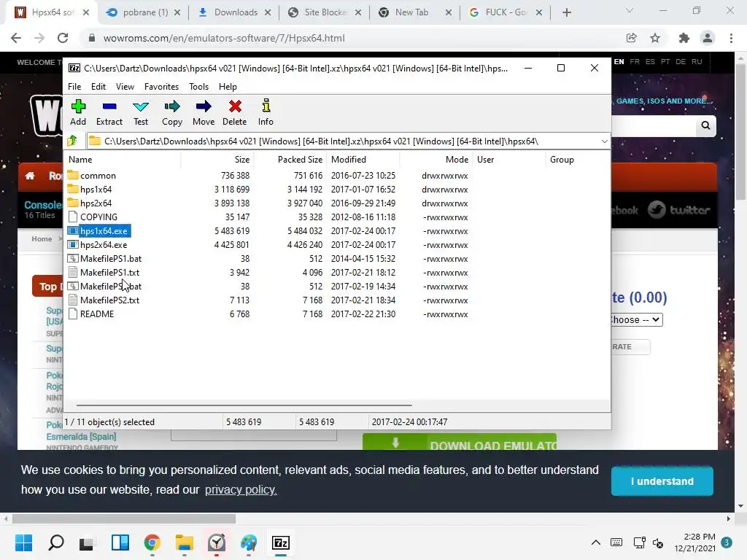
Task: Expand the 7-Zip path dropdown arrow
Action: click(604, 141)
